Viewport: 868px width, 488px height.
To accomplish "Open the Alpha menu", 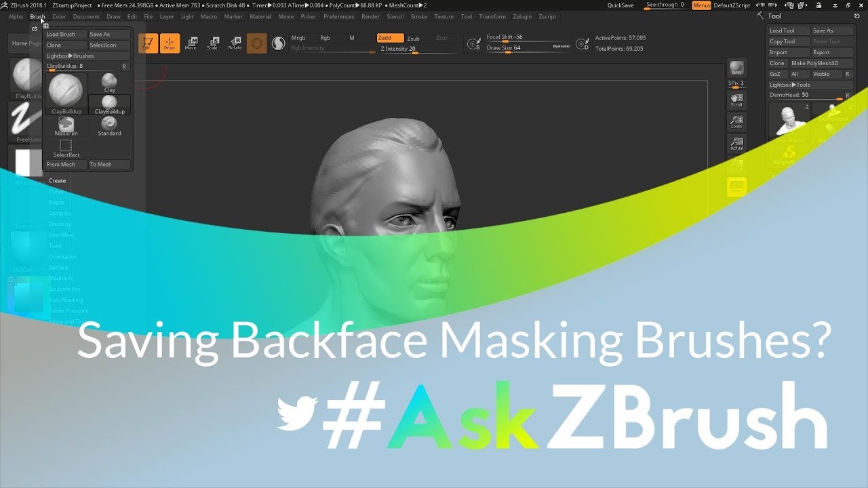I will pos(16,16).
